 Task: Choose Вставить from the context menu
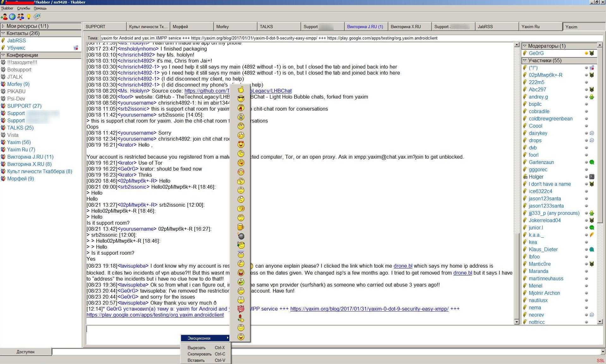(x=206, y=361)
